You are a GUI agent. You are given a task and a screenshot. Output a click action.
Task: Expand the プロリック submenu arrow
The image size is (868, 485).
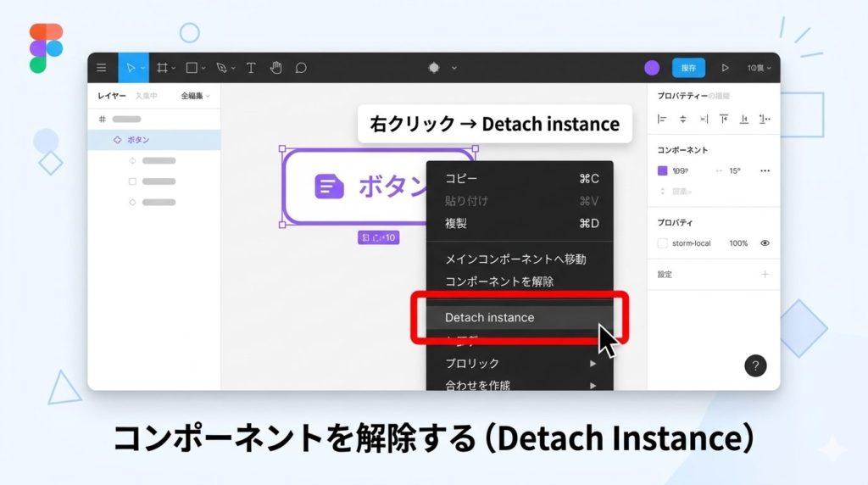(593, 364)
